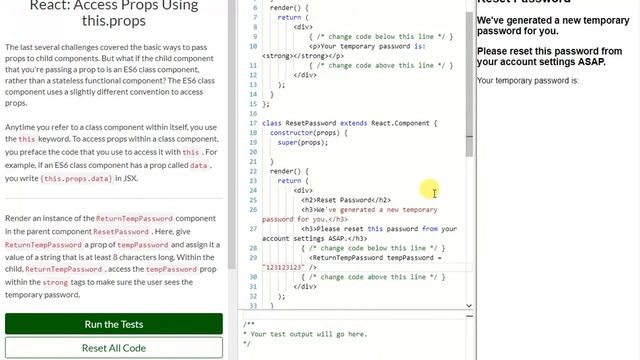The width and height of the screenshot is (640, 360).
Task: Click preview heading 'We've generated a new temporary password'
Action: pyautogui.click(x=553, y=25)
